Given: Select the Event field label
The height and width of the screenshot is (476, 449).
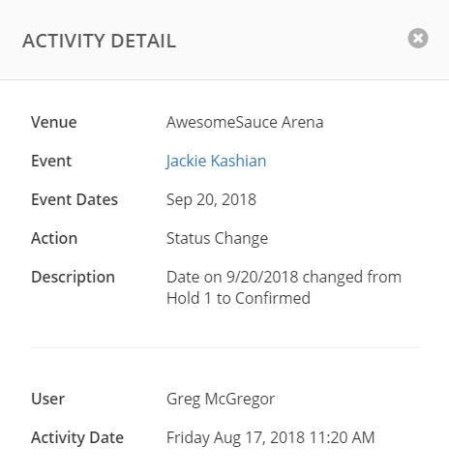Looking at the screenshot, I should coord(51,161).
